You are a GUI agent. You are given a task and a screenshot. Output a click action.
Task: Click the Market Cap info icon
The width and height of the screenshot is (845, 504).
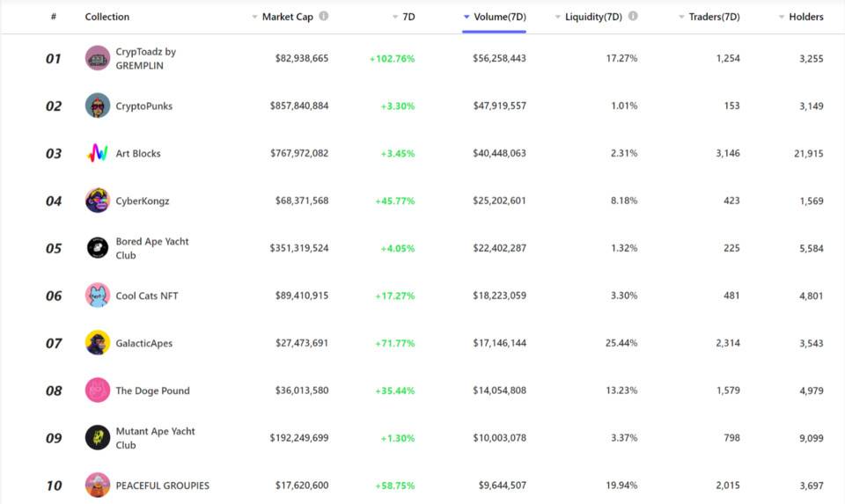[x=323, y=16]
